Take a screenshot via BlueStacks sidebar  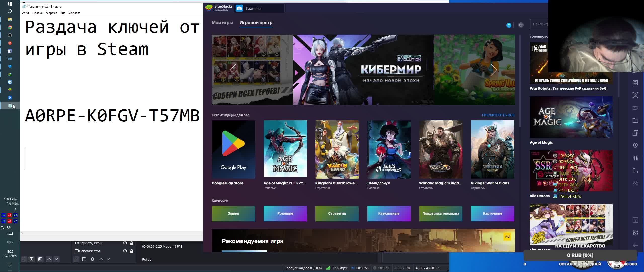pyautogui.click(x=635, y=95)
